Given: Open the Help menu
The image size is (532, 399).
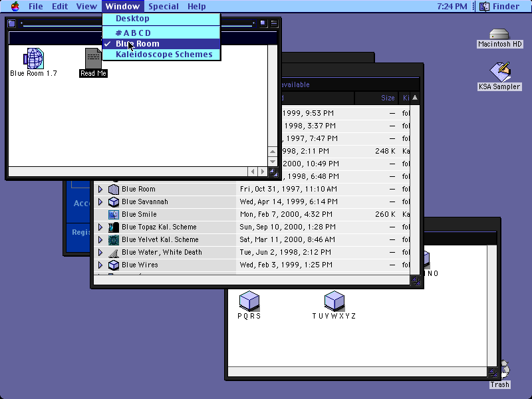Looking at the screenshot, I should point(196,7).
